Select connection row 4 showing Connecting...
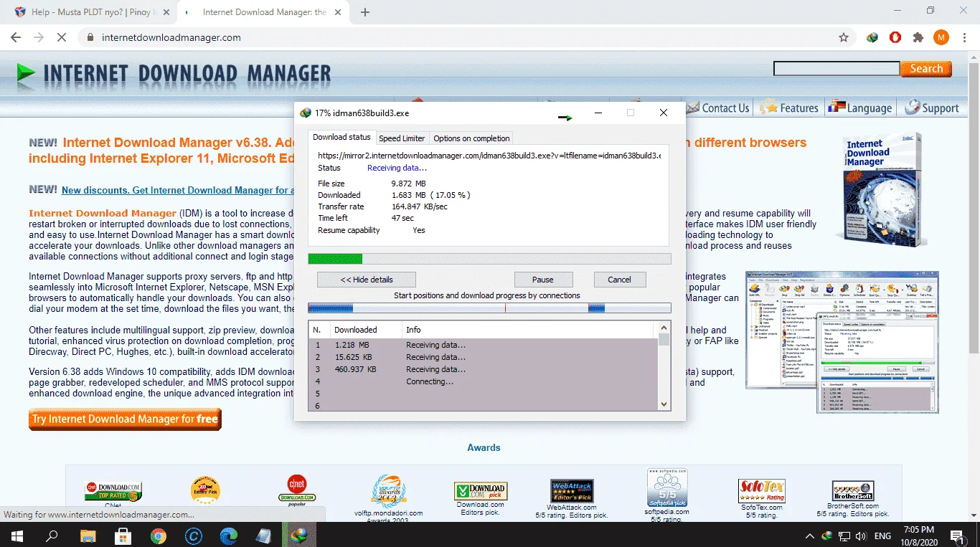The image size is (980, 547). (x=484, y=381)
